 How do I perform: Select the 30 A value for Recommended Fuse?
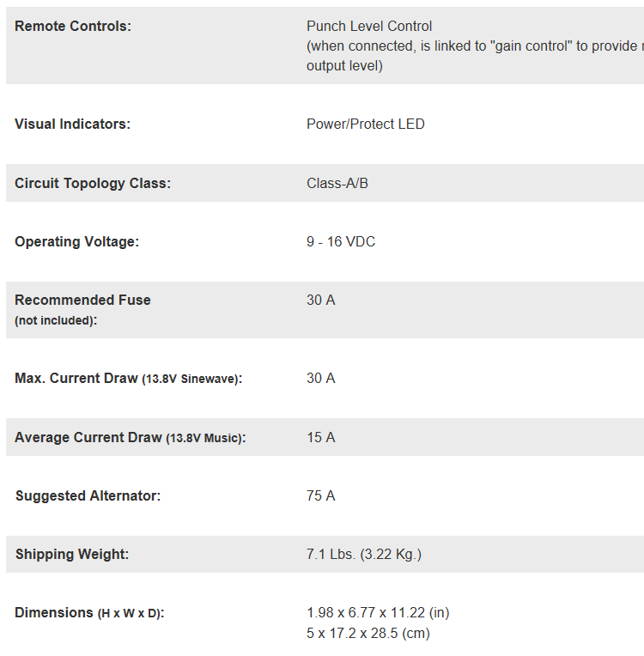point(320,301)
